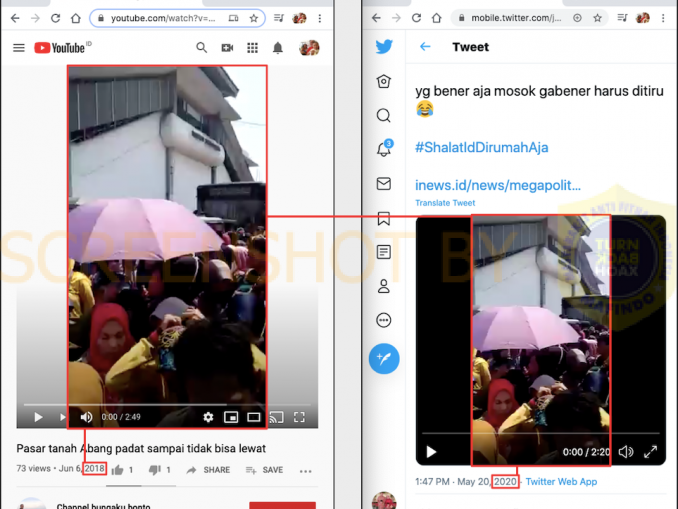The image size is (678, 509).
Task: Open browser menu dots in Twitter window
Action: coord(663,18)
